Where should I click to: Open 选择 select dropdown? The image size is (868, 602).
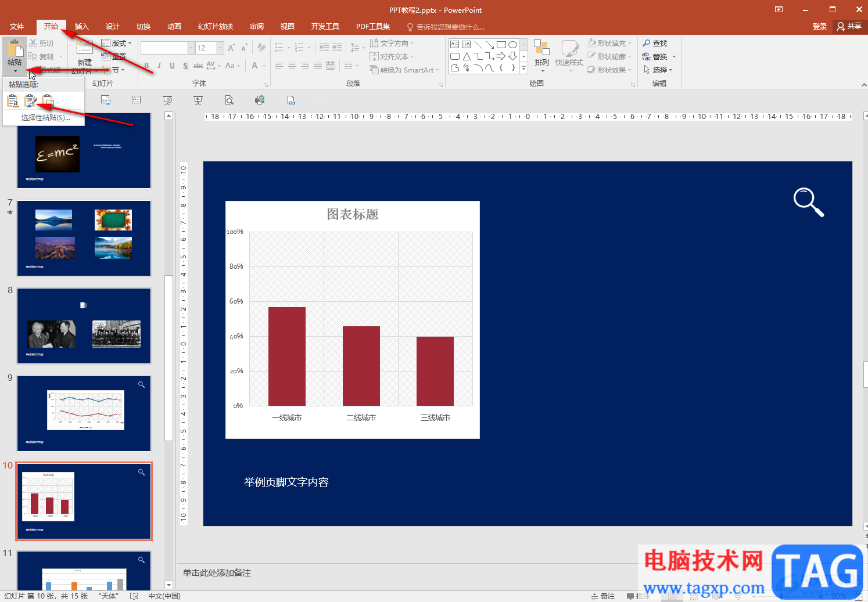[x=658, y=70]
